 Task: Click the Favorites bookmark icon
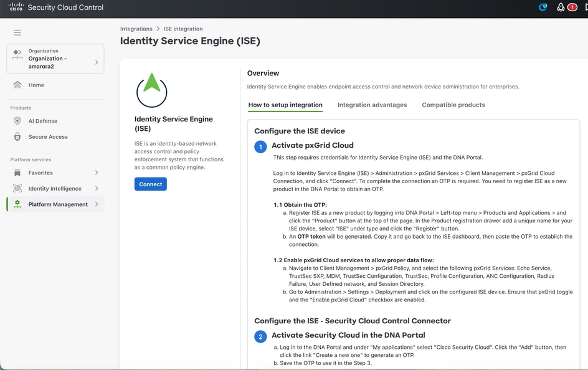(17, 173)
